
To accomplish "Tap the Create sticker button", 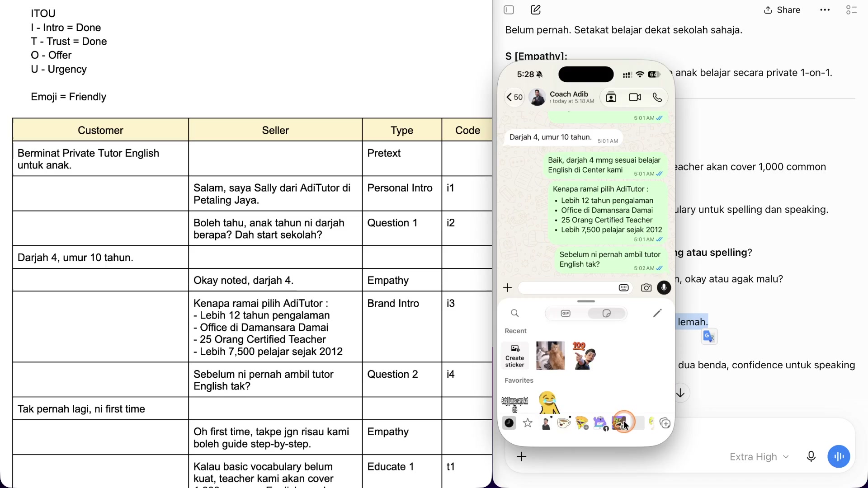I will click(x=515, y=356).
